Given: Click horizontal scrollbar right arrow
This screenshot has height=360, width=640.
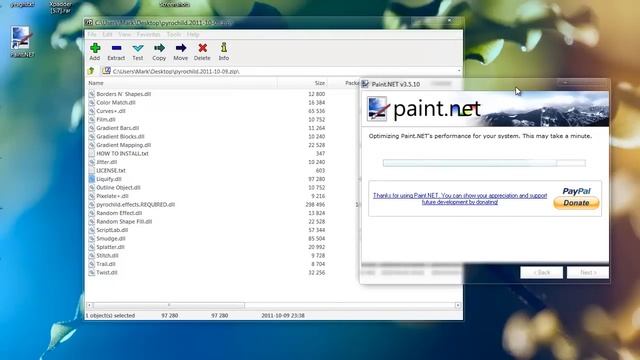Looking at the screenshot, I should [458, 305].
